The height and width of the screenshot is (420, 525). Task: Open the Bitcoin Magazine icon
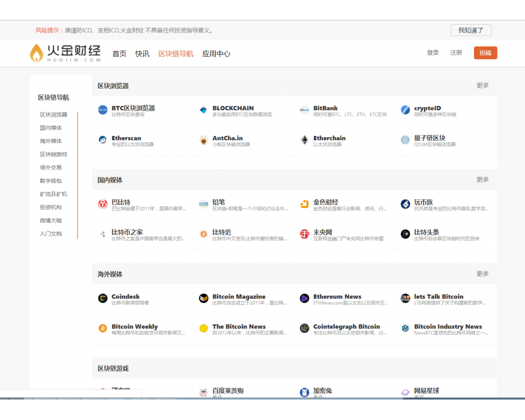pyautogui.click(x=204, y=298)
